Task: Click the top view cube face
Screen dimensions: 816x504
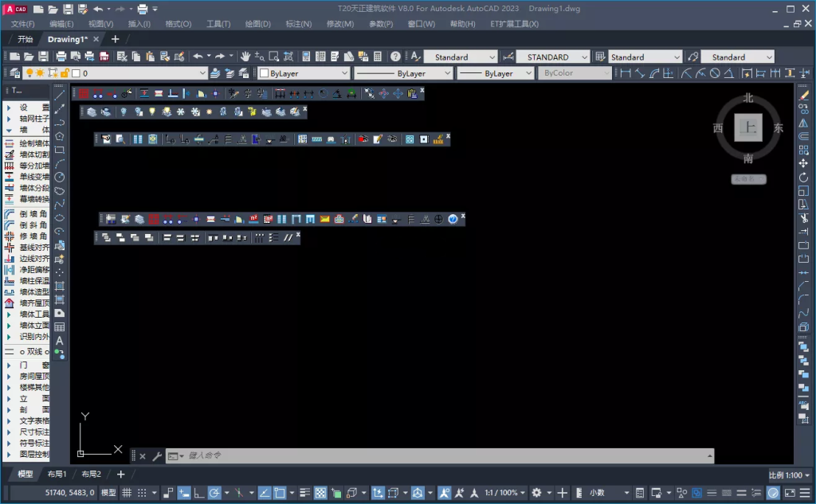Action: (x=747, y=127)
